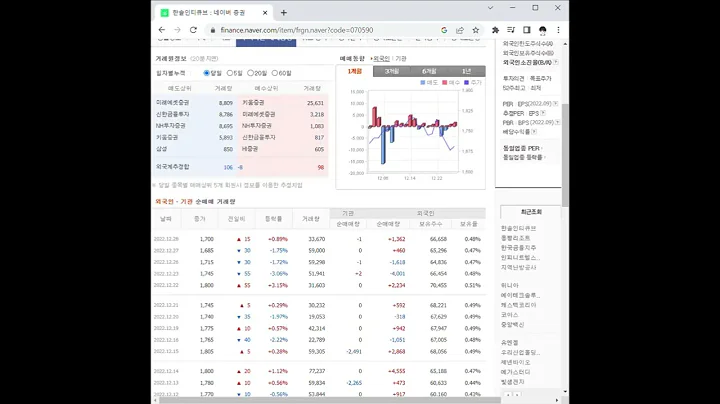Click the purple 주가 legend swatch
Screen dimensions: 720x404
pyautogui.click(x=466, y=83)
